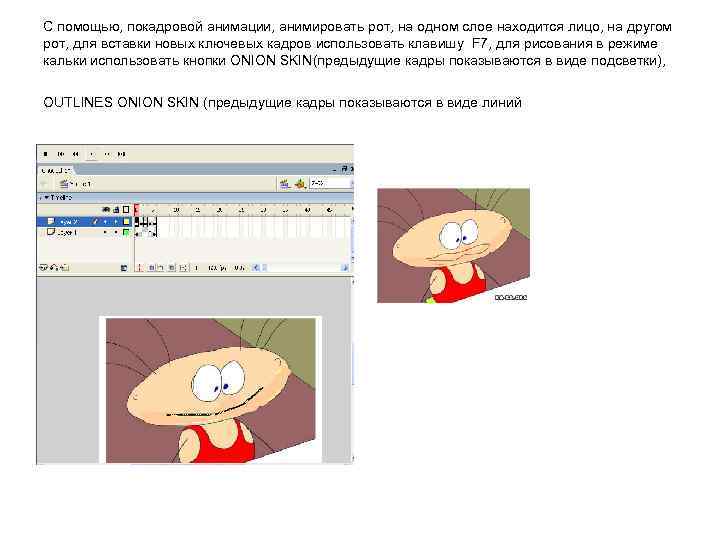Click the Insert Layer Folder icon
This screenshot has height=540, width=720.
coord(64,268)
